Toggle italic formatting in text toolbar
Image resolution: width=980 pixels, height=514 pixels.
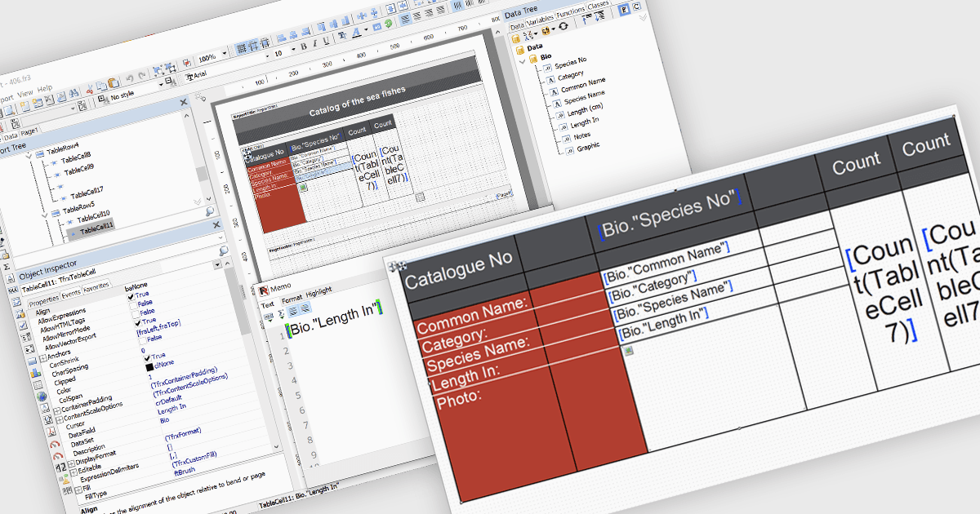coord(314,43)
